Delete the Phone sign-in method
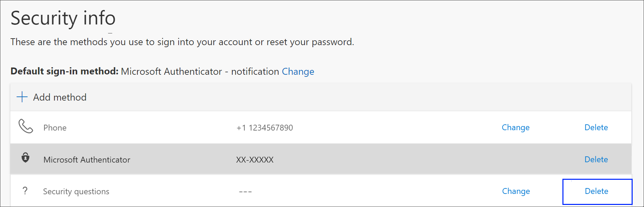 (x=596, y=127)
